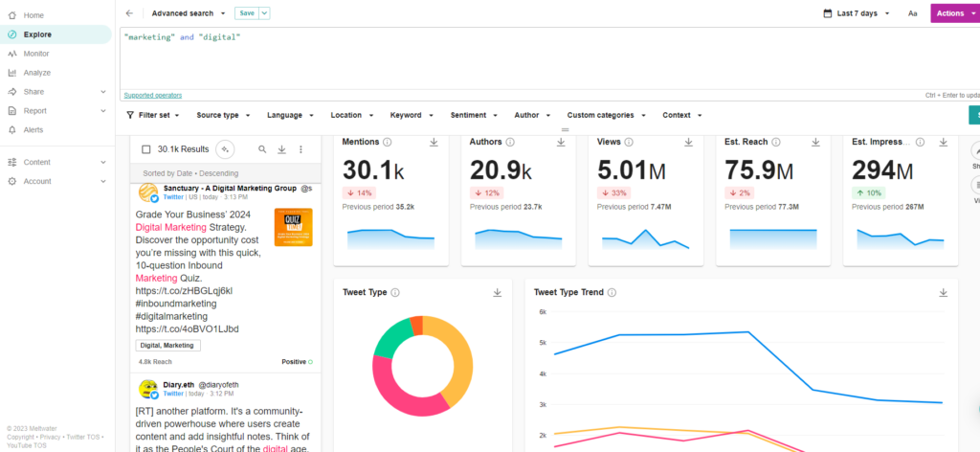Download the Tweet Type Trend chart

click(x=943, y=293)
